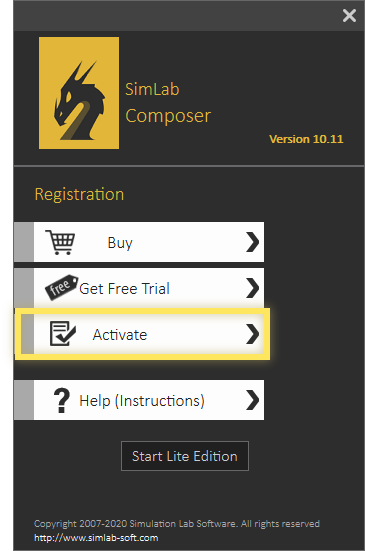The width and height of the screenshot is (365, 551).
Task: Choose Get Free Trial text
Action: click(124, 289)
